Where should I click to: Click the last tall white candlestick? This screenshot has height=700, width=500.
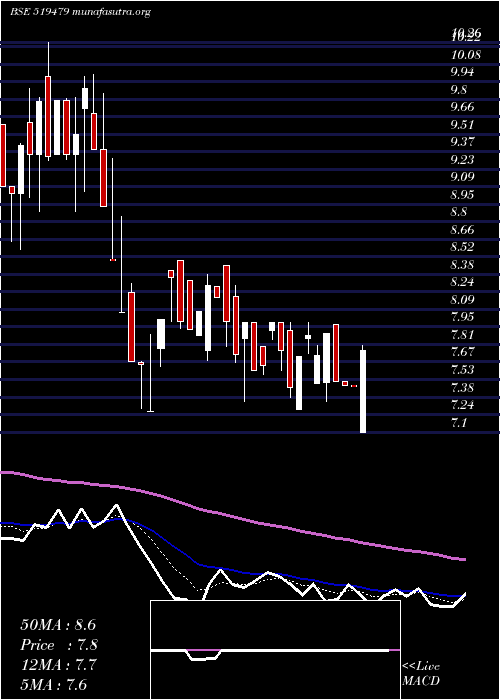click(363, 391)
